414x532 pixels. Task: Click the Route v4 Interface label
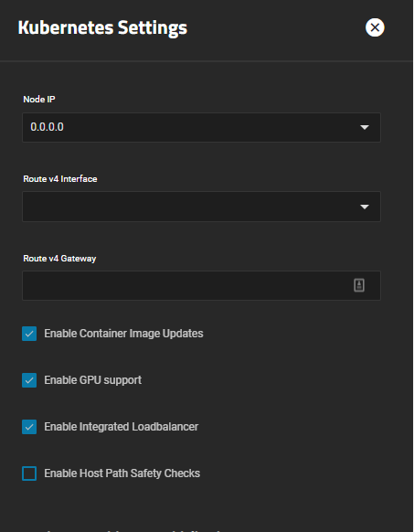pyautogui.click(x=60, y=179)
